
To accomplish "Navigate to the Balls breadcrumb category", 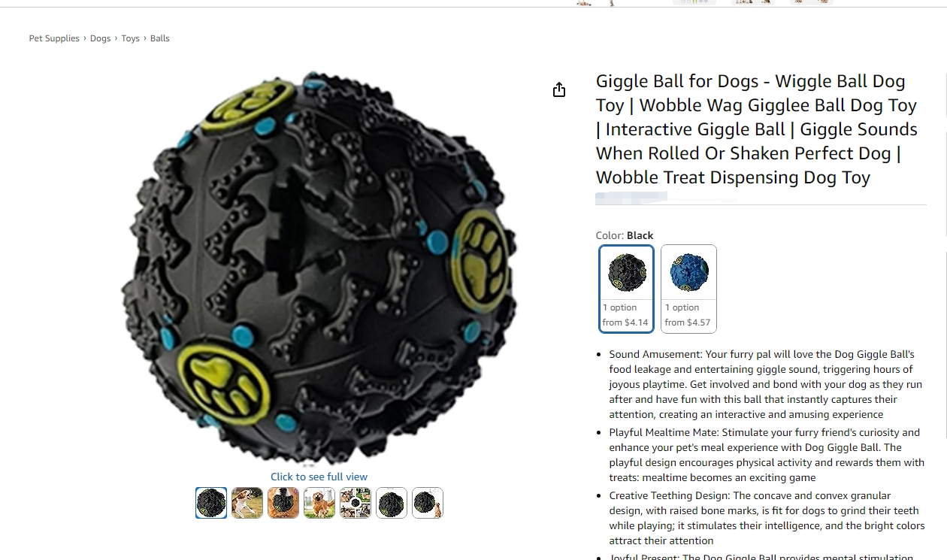I will (160, 38).
